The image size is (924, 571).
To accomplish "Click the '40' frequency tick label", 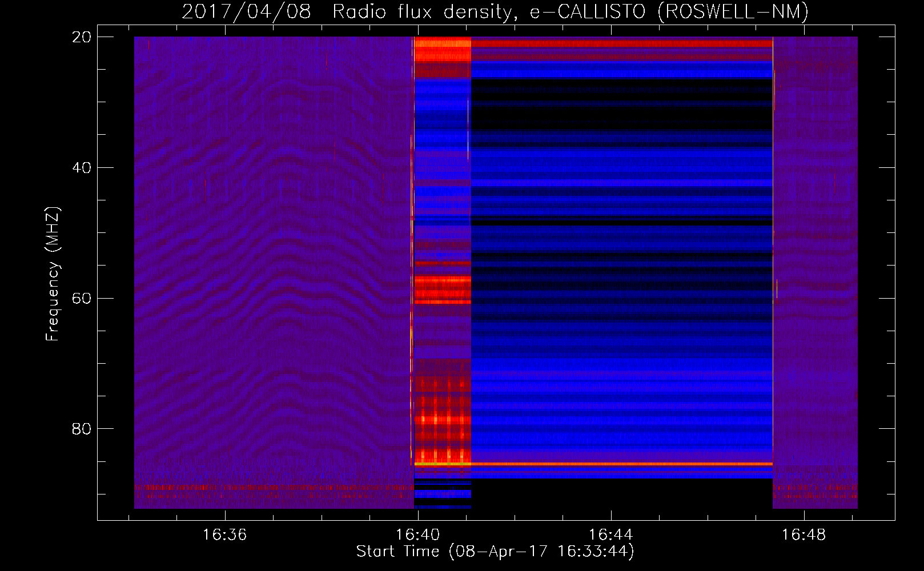I will coord(82,168).
